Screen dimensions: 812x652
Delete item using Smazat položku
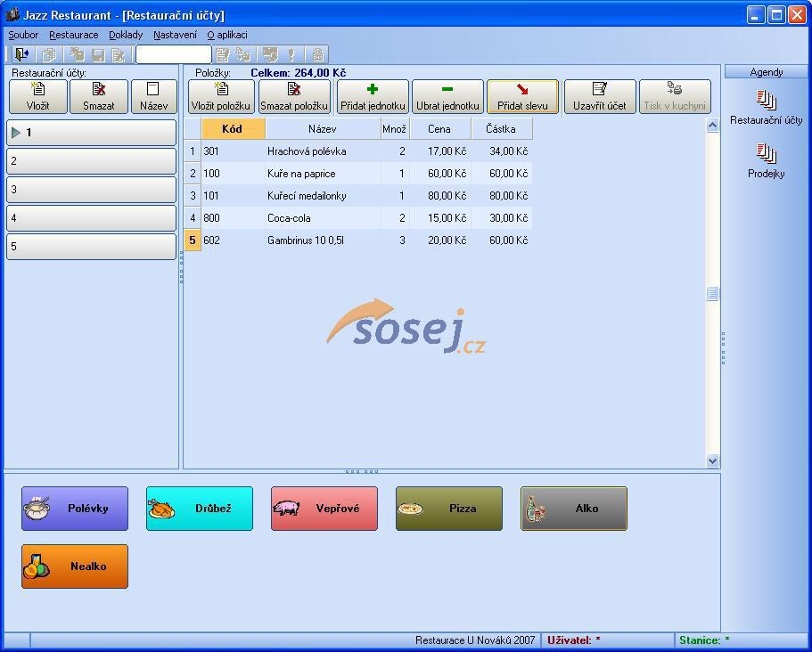coord(294,96)
